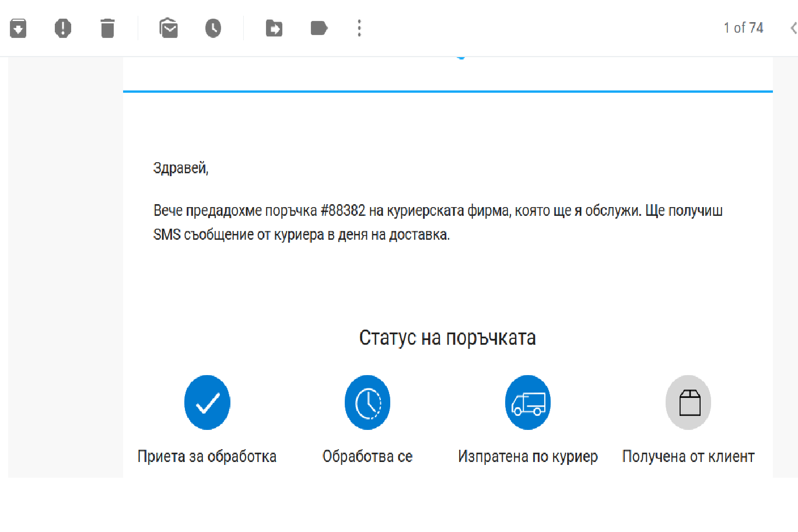The height and width of the screenshot is (532, 798).
Task: Delete the email with trash icon
Action: point(107,28)
